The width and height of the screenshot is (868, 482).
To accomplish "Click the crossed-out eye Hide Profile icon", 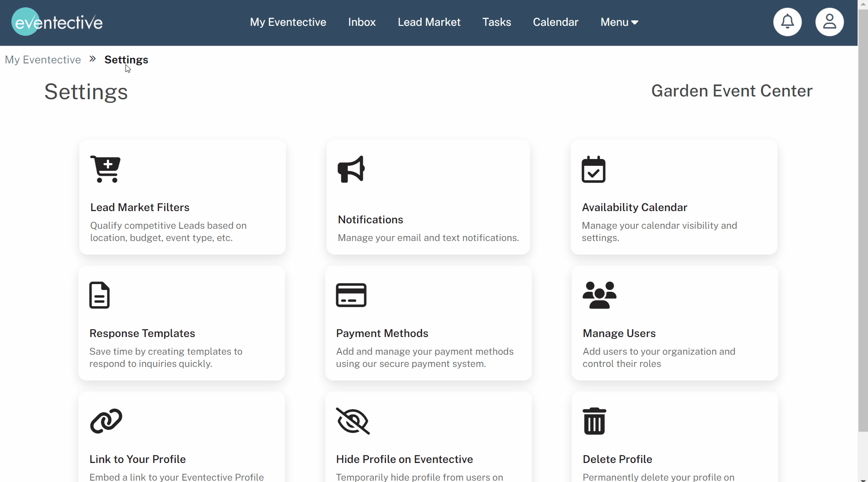I will [353, 421].
